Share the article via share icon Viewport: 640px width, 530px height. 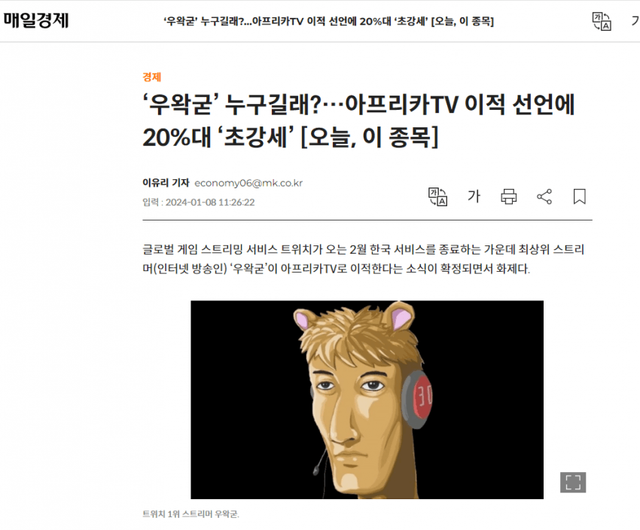(544, 196)
